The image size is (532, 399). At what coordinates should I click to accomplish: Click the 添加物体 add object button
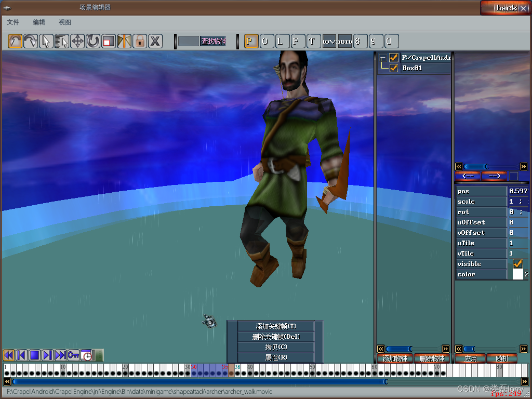coord(395,358)
